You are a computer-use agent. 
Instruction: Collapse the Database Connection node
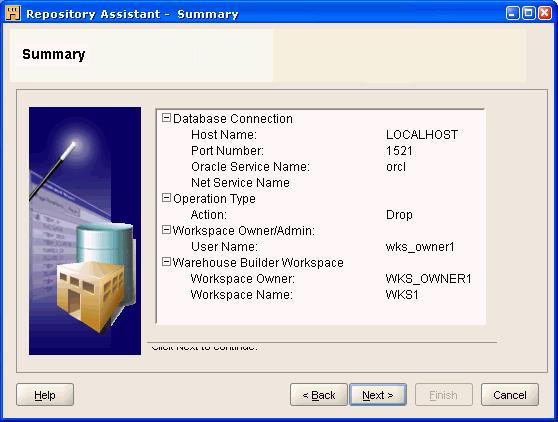coord(166,118)
